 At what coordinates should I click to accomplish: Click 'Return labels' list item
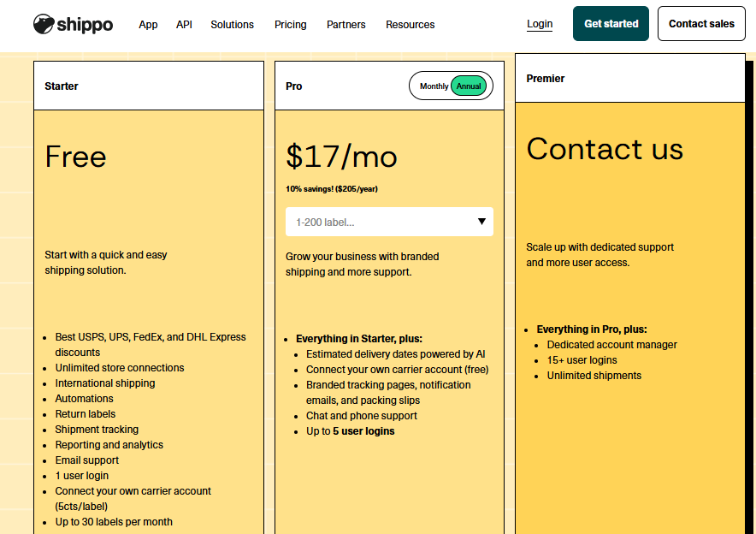(86, 414)
